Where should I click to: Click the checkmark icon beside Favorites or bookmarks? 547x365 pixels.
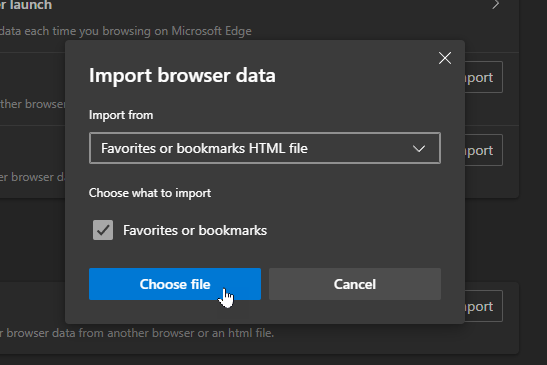pyautogui.click(x=103, y=230)
